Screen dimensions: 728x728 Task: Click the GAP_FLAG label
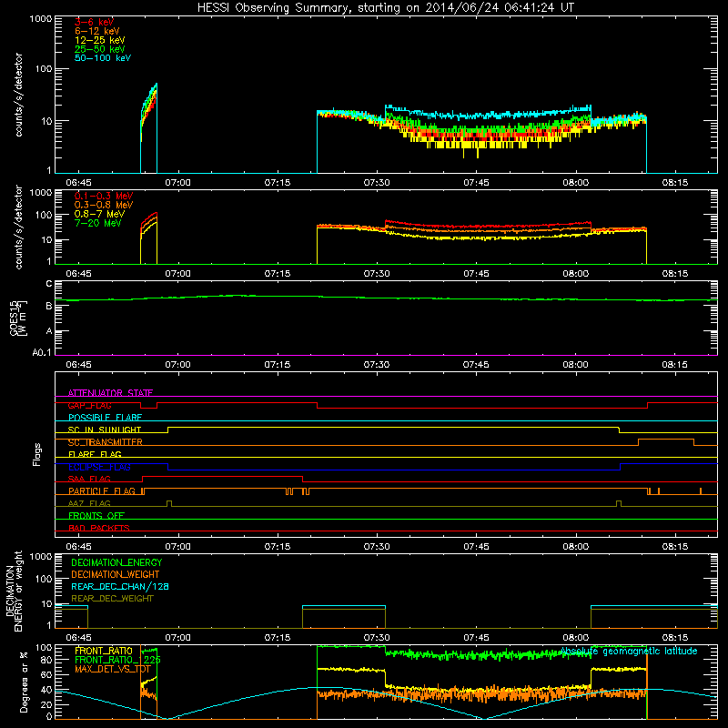pyautogui.click(x=89, y=405)
